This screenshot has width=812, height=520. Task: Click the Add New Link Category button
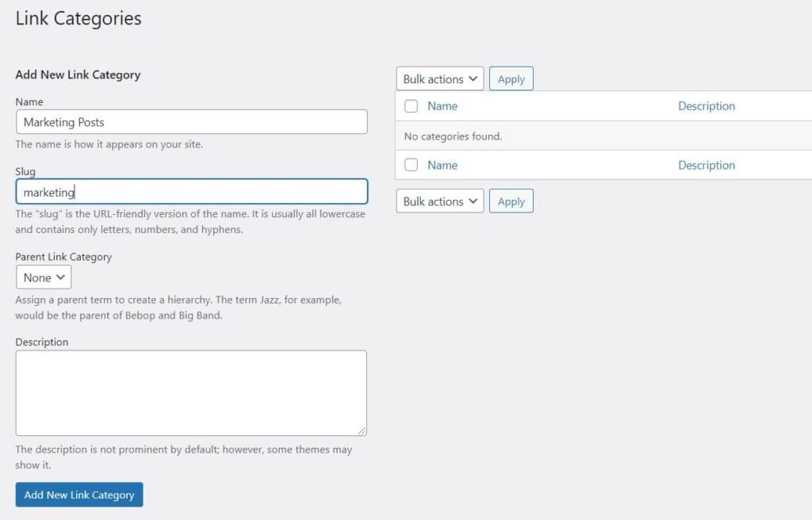(79, 495)
